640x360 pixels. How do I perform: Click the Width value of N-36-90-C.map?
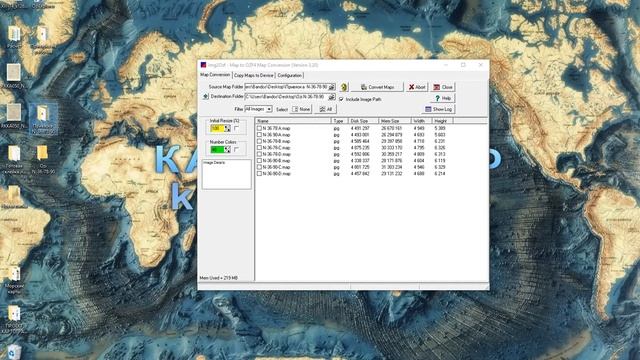click(419, 167)
